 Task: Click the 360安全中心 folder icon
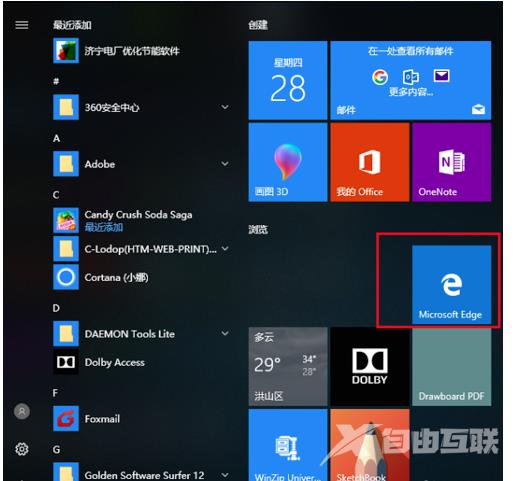[66, 107]
